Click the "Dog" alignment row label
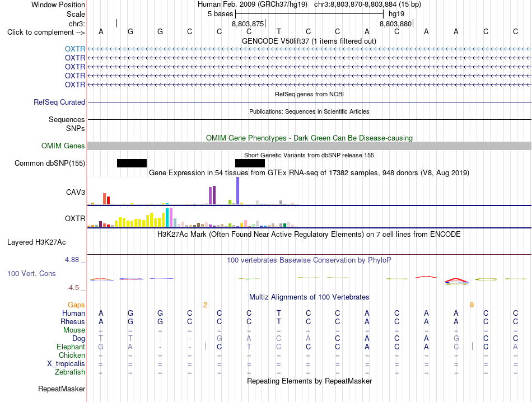Screen dimensions: 532x402 [79, 339]
